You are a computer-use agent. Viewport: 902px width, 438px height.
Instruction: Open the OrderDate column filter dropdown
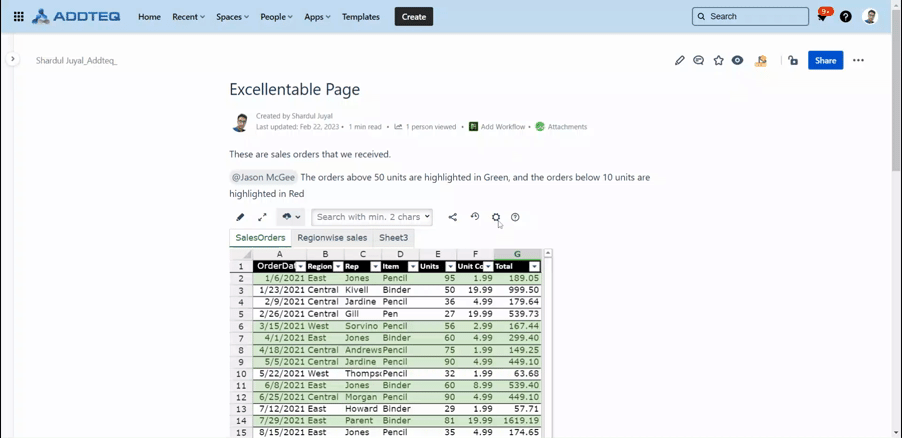click(x=300, y=266)
